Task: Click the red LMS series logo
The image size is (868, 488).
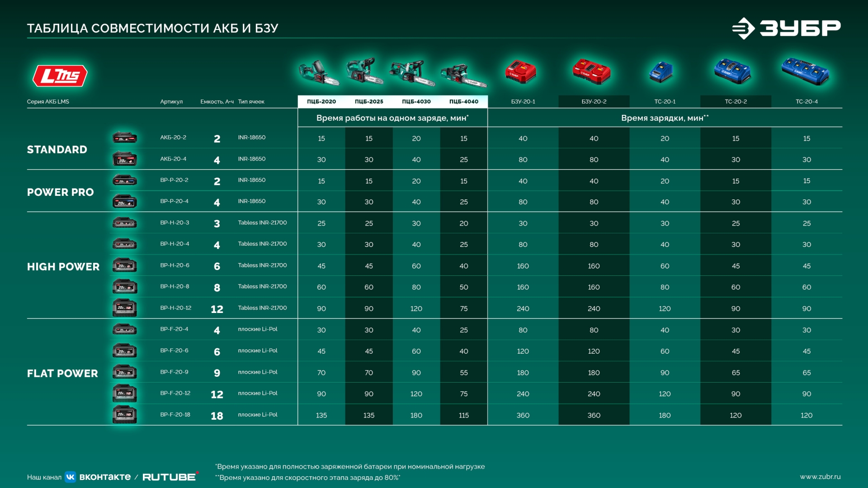Action: (x=60, y=76)
